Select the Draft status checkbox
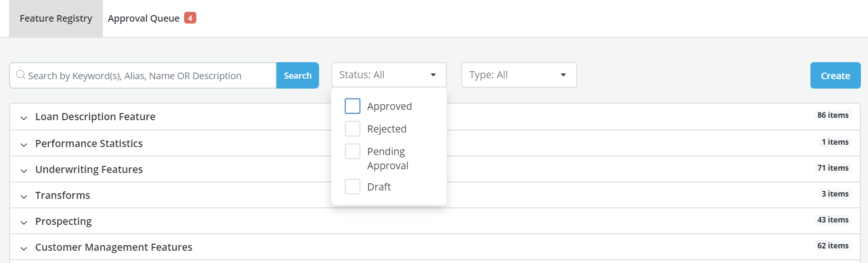The height and width of the screenshot is (263, 868). [x=353, y=187]
